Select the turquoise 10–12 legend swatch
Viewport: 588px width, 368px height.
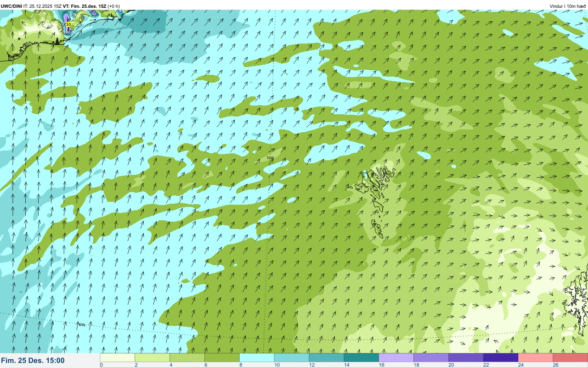point(292,357)
